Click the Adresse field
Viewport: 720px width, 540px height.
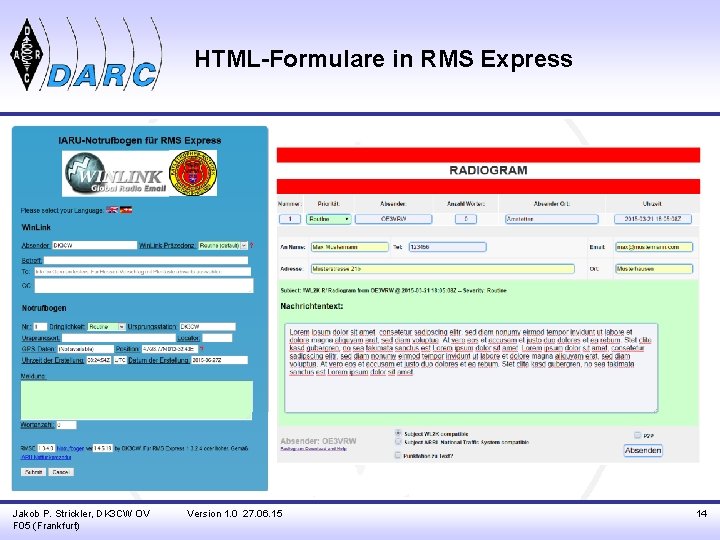point(443,269)
